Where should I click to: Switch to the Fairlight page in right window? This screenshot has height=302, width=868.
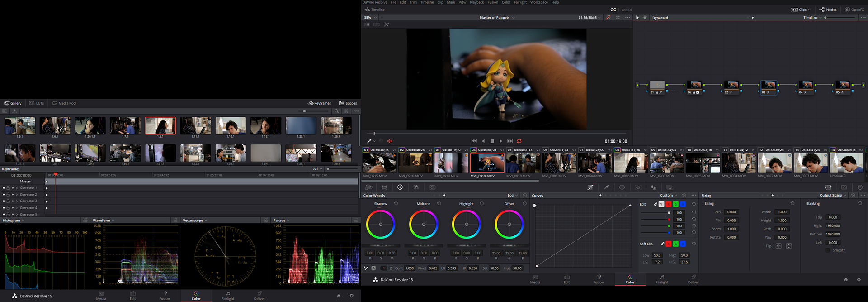662,279
